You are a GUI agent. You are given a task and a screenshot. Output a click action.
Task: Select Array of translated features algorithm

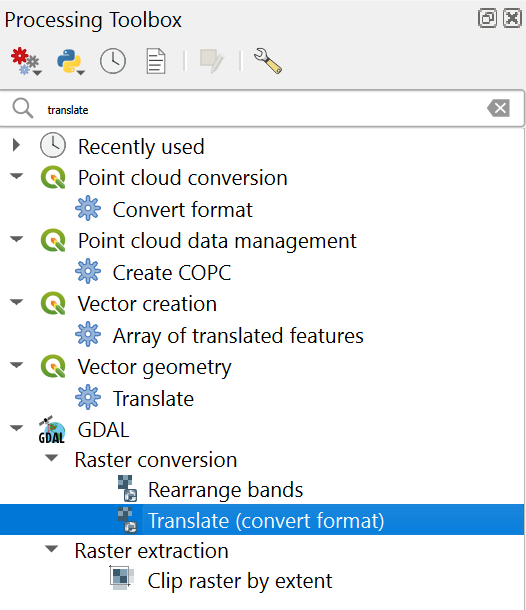tap(262, 335)
